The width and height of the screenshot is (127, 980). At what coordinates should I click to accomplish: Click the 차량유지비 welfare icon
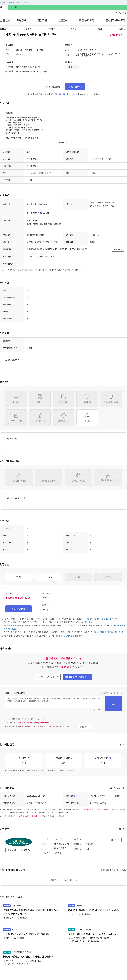coord(63,399)
